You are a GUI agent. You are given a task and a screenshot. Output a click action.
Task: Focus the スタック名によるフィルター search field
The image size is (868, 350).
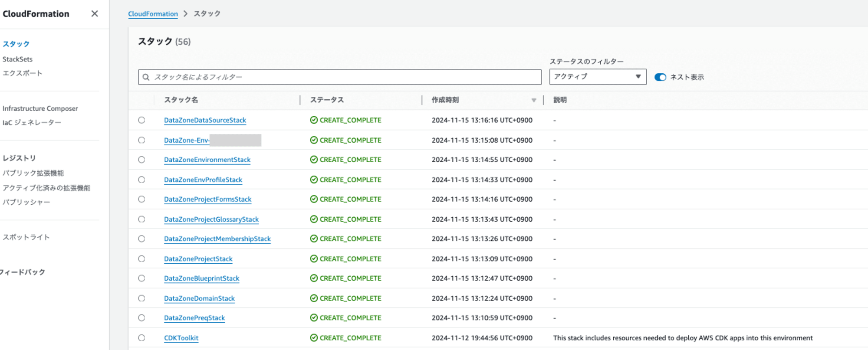pos(340,77)
